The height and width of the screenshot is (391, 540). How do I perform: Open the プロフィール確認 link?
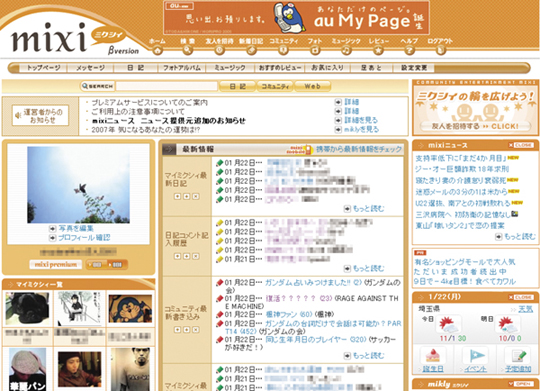[x=84, y=237]
